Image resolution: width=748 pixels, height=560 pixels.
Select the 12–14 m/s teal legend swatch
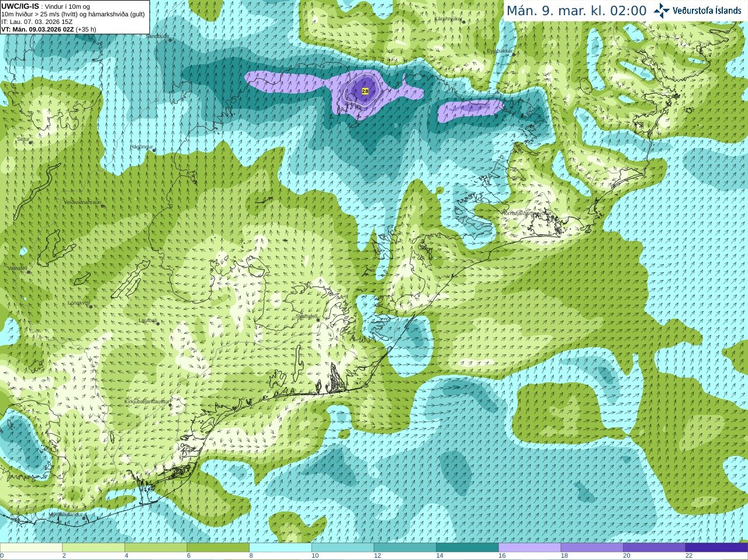click(405, 548)
